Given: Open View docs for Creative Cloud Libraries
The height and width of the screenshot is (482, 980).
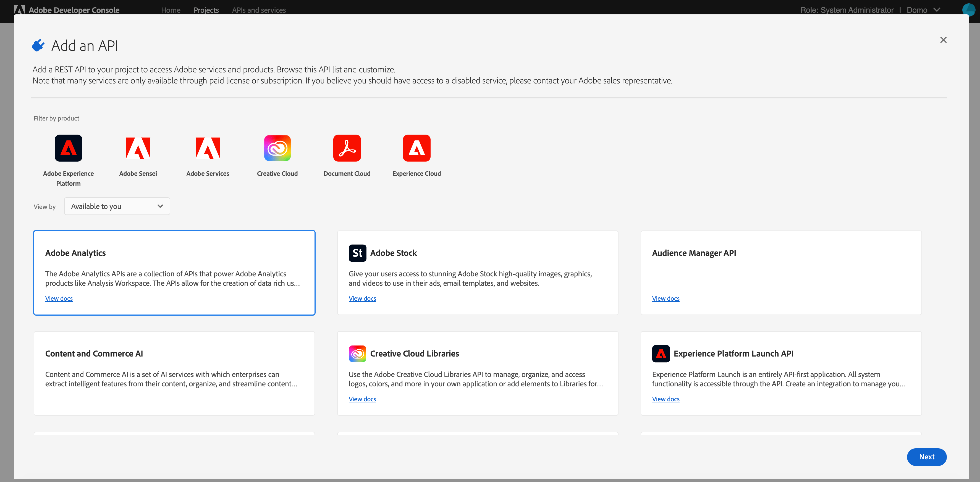Looking at the screenshot, I should point(362,399).
